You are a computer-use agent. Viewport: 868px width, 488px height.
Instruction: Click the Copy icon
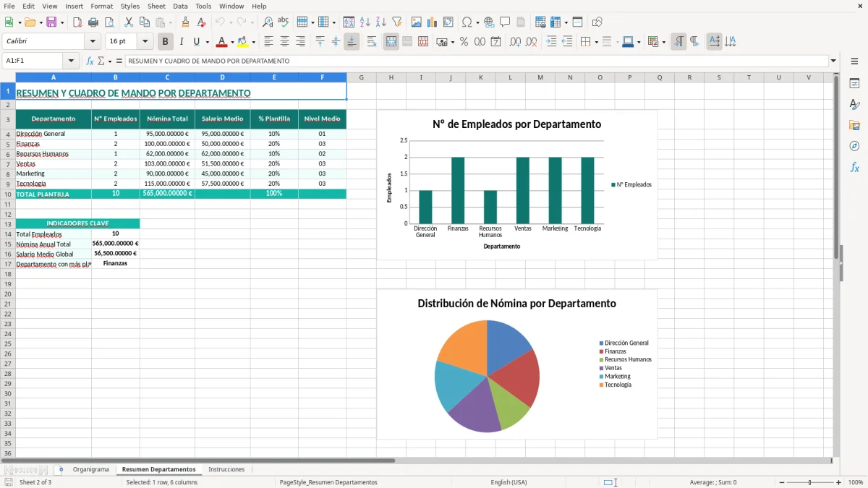pos(144,22)
